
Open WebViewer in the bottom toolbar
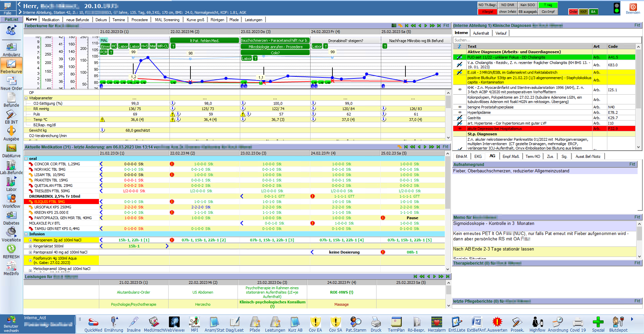point(174,325)
